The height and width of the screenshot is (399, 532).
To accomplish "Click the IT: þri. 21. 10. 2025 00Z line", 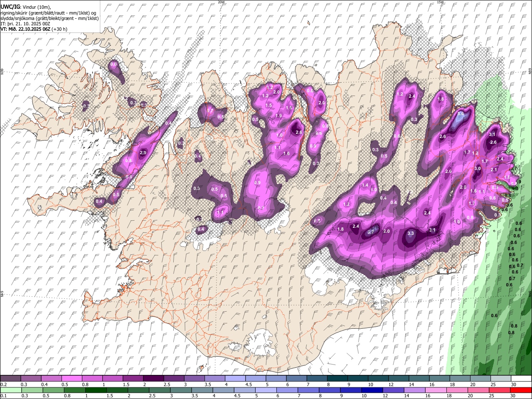I will point(25,24).
